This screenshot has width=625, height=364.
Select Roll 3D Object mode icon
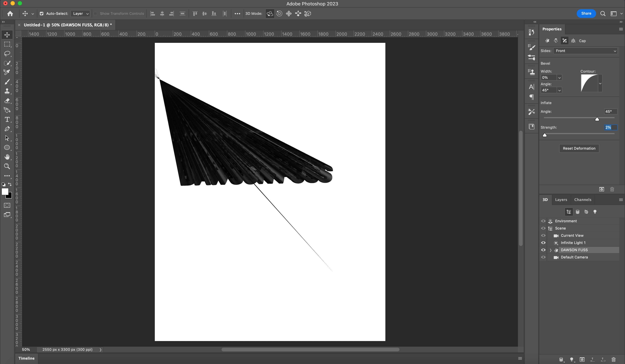[x=279, y=14]
